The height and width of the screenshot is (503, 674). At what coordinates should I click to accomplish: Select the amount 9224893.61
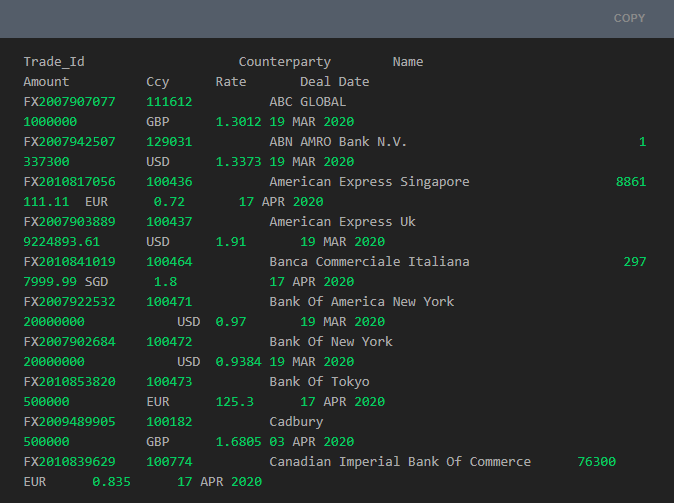(61, 242)
